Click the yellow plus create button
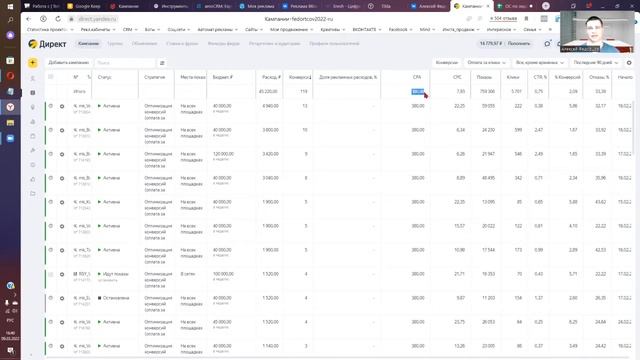This screenshot has height=360, width=640. (x=33, y=62)
